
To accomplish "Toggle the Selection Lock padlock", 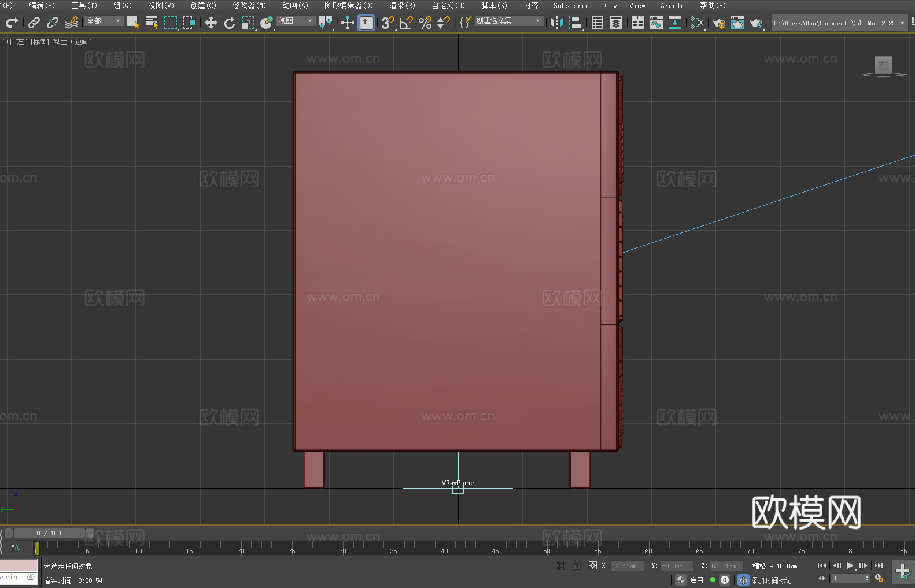I will pyautogui.click(x=577, y=565).
